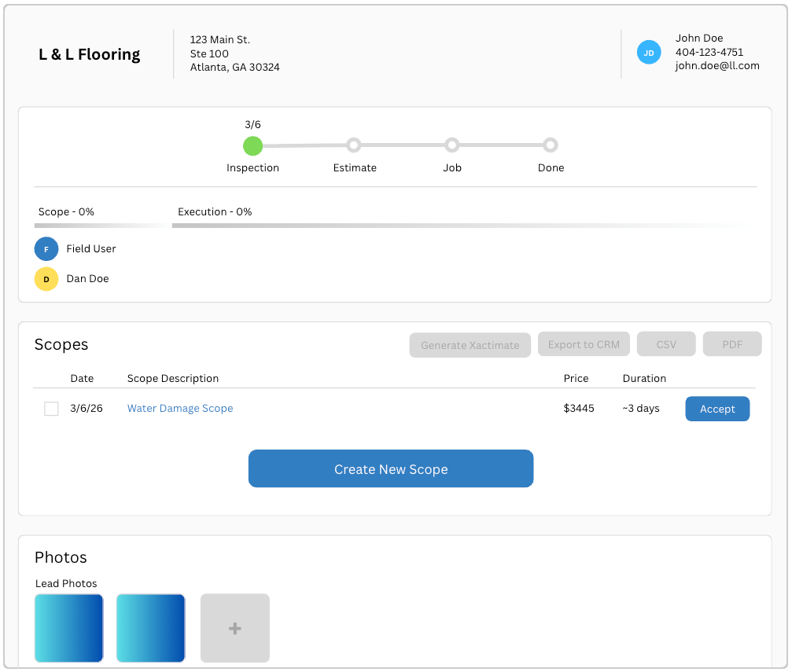792x672 pixels.
Task: Export scopes as PDF
Action: (x=732, y=344)
